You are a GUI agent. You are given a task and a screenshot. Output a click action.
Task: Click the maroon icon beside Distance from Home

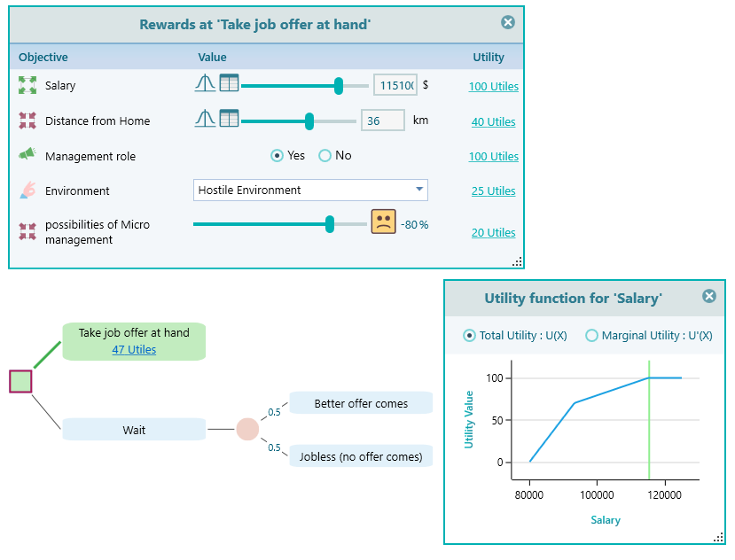point(27,120)
